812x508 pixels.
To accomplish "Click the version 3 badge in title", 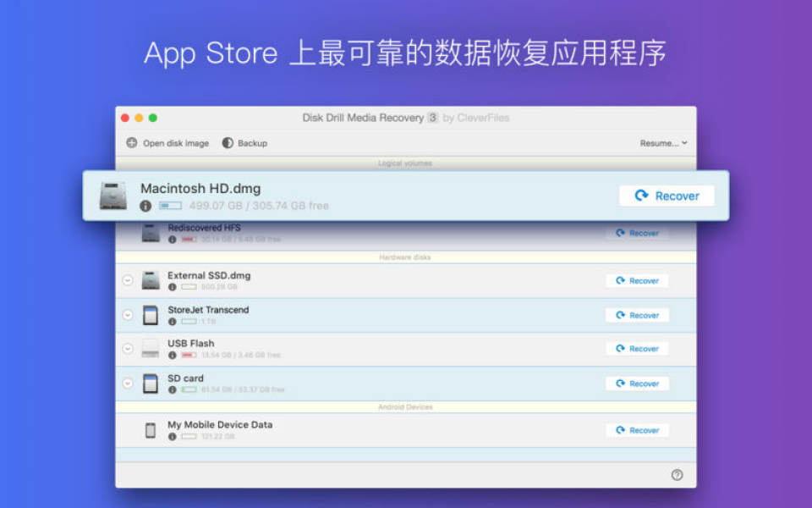I will pos(432,118).
